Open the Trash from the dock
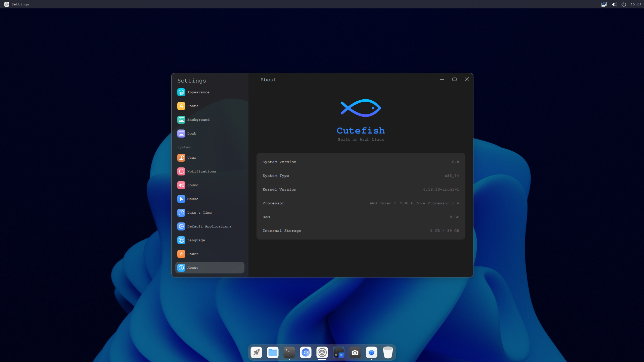The image size is (644, 362). click(388, 352)
